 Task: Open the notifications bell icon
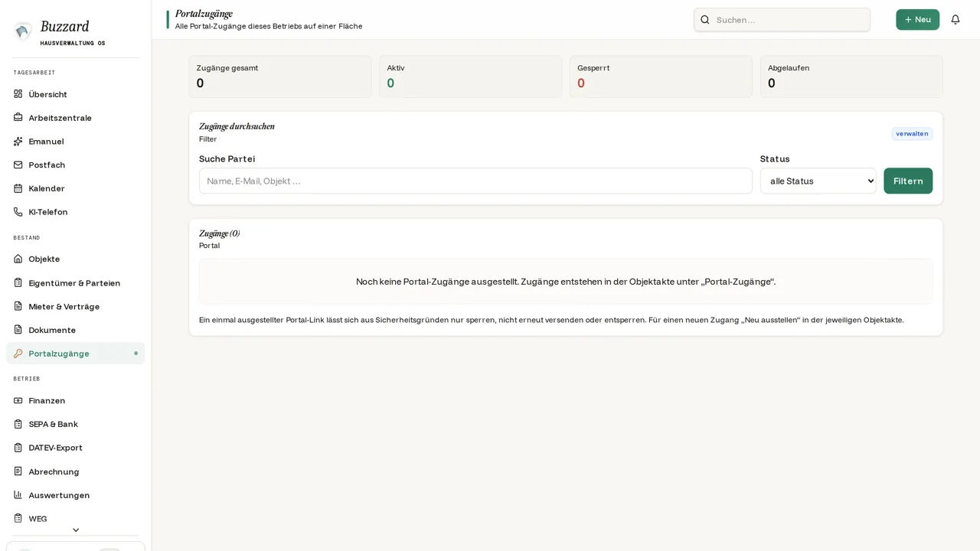point(955,20)
